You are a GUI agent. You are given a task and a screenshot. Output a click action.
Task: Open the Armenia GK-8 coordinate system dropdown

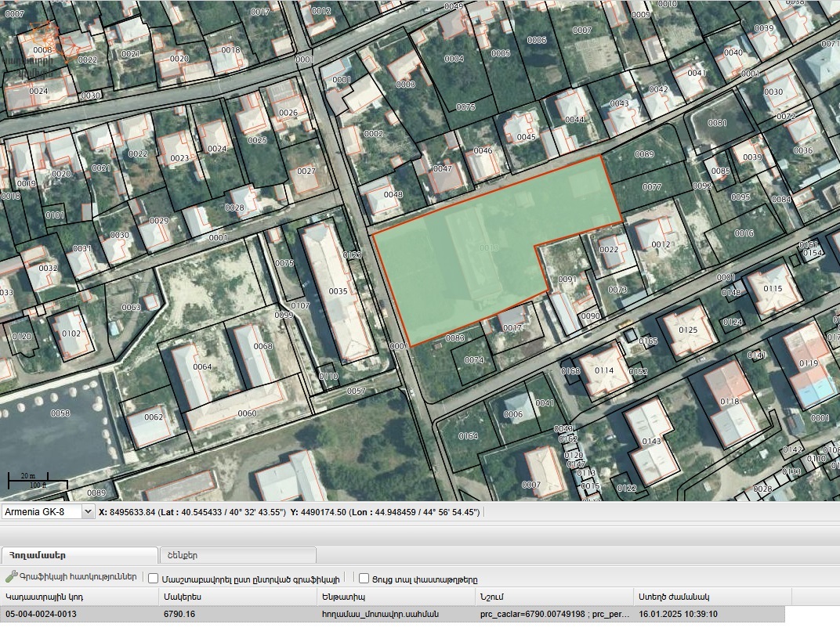[88, 512]
